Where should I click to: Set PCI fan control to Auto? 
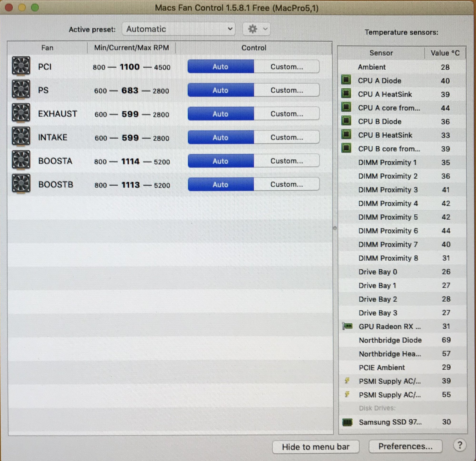[221, 67]
